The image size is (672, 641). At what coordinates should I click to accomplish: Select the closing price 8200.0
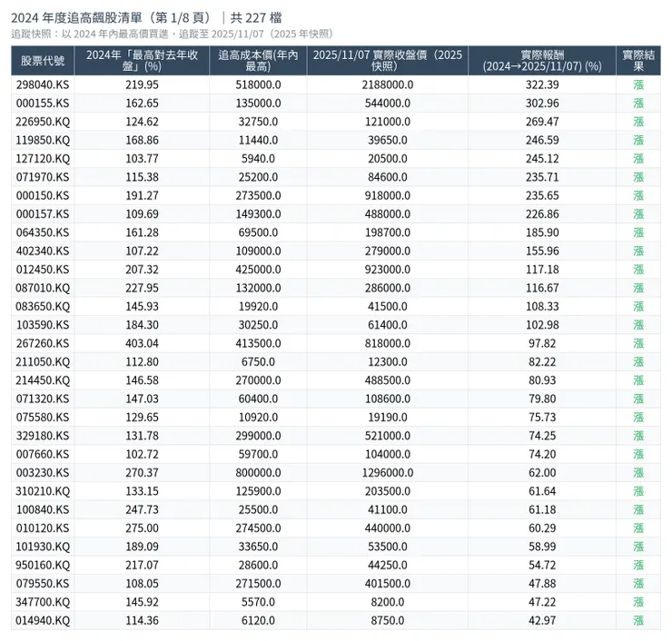388,602
